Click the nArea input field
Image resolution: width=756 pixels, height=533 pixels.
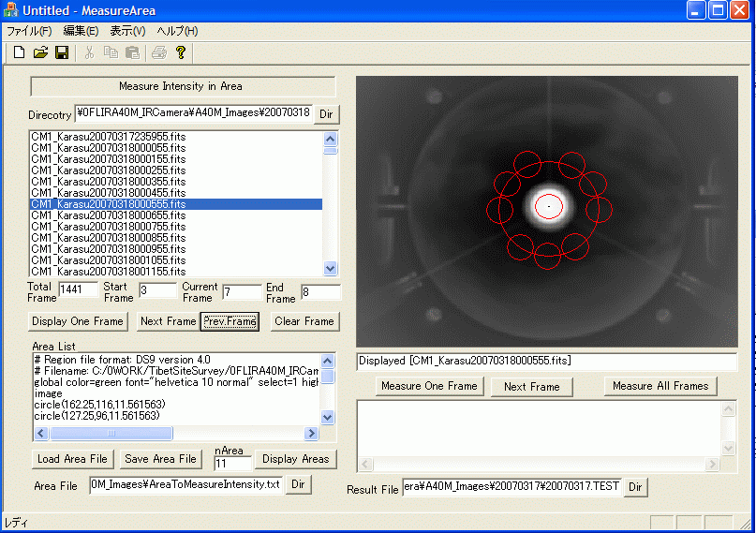(x=232, y=464)
